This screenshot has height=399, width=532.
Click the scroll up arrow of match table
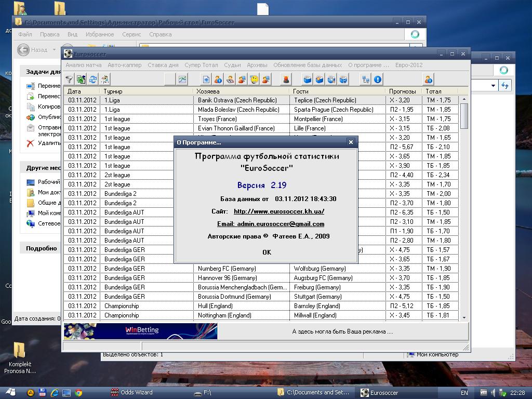(464, 99)
